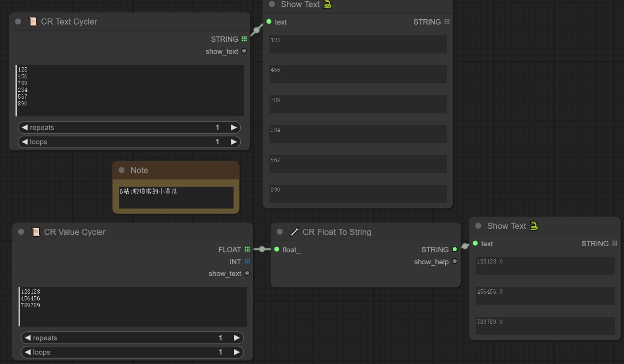Viewport: 624px width, 364px height.
Task: Collapse the CR Text Cycler node via its dot
Action: click(18, 22)
